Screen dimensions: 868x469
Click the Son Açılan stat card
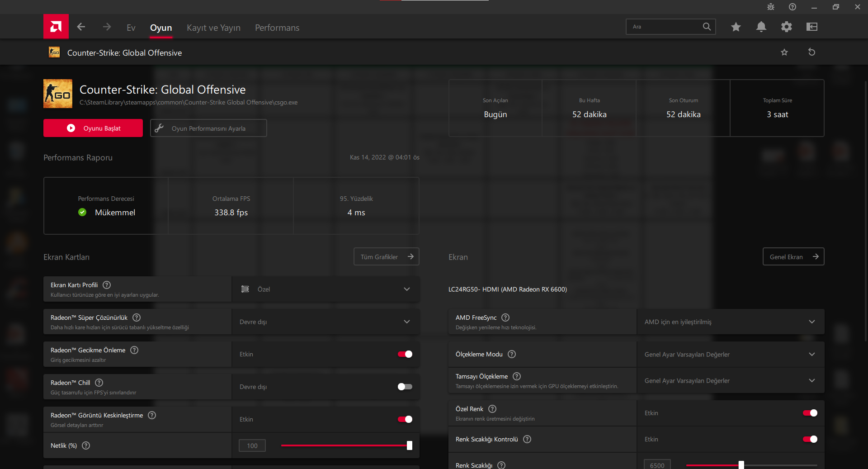click(x=495, y=108)
